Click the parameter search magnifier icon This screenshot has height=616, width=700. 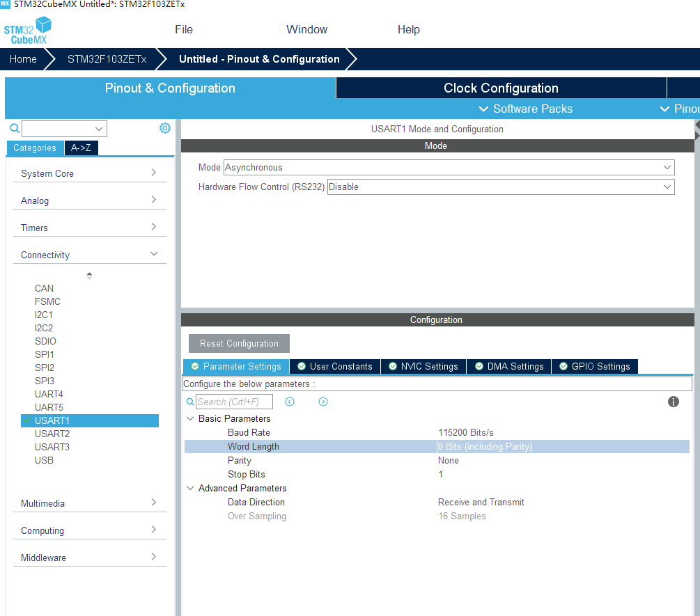click(190, 402)
